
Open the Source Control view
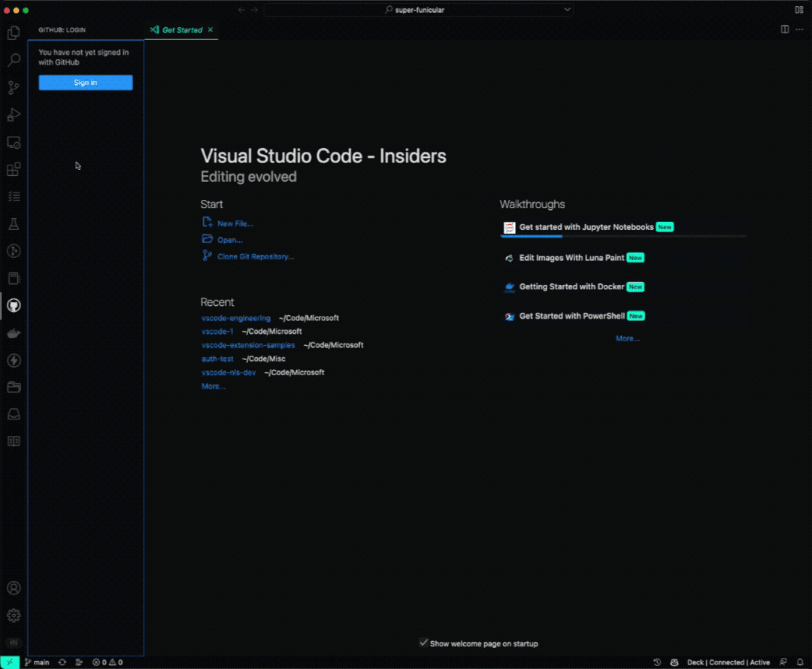click(14, 87)
